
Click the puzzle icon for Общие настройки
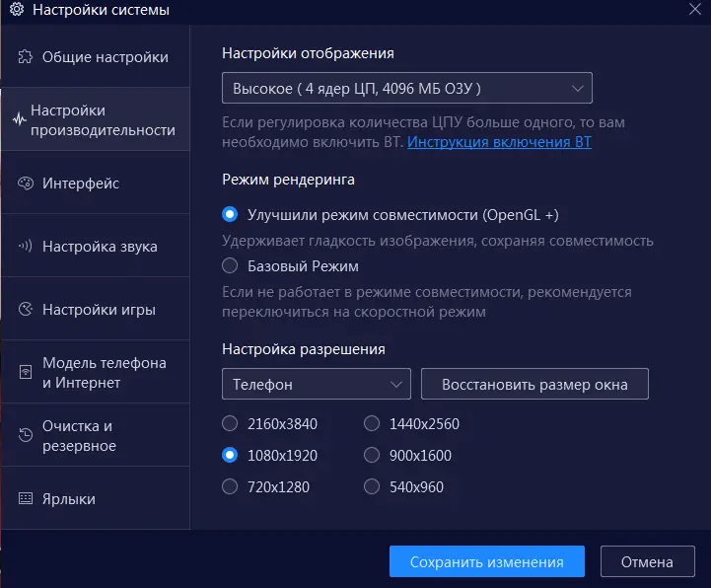26,56
